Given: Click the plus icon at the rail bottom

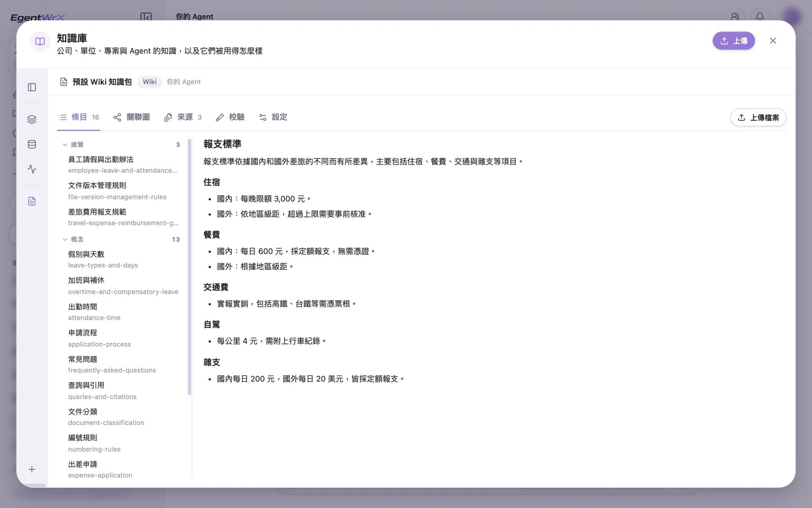Looking at the screenshot, I should [x=32, y=469].
